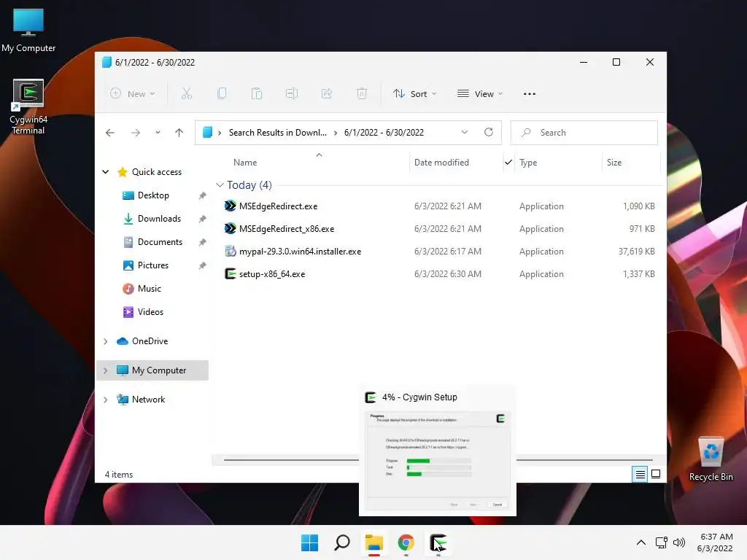This screenshot has width=747, height=560.
Task: Expand the Network tree node
Action: (x=106, y=400)
